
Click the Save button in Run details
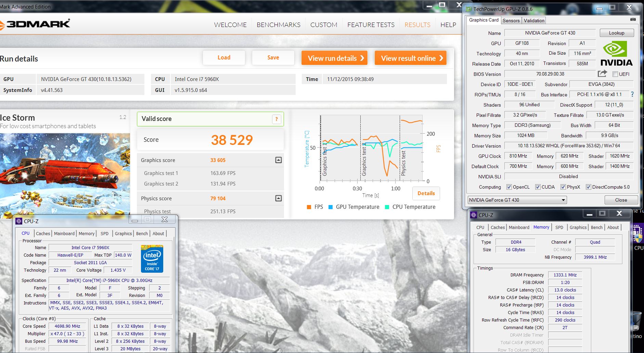coord(273,58)
